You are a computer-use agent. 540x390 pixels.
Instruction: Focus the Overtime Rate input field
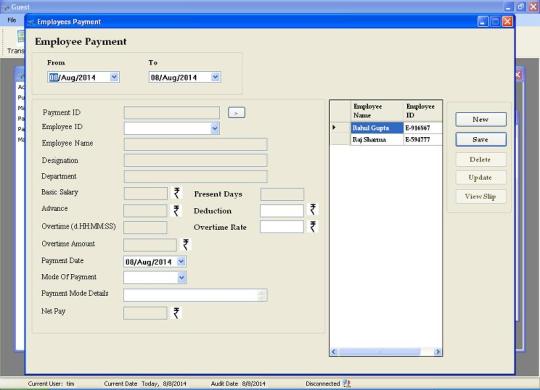282,227
